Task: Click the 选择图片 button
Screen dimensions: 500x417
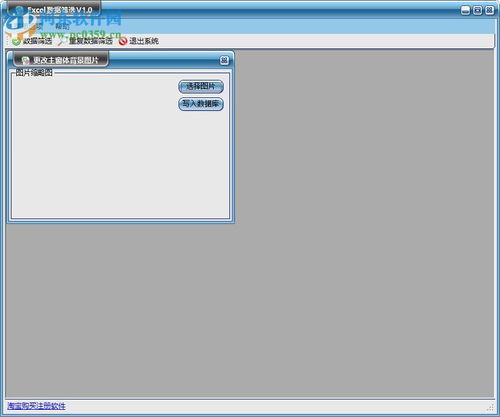Action: 201,87
